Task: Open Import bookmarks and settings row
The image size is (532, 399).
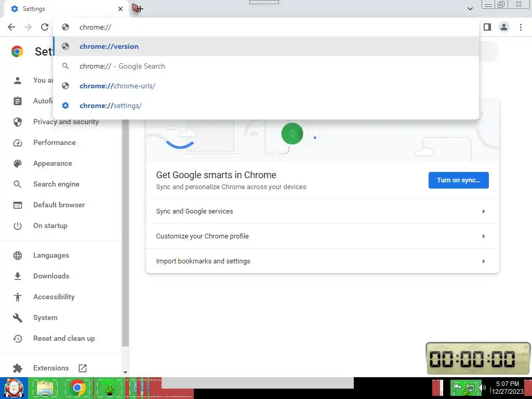Action: (x=322, y=261)
